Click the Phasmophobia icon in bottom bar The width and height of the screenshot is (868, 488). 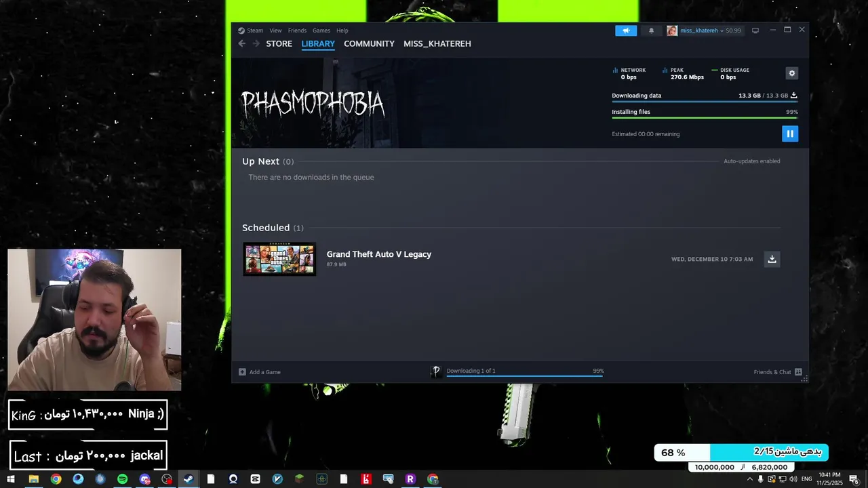pyautogui.click(x=436, y=371)
